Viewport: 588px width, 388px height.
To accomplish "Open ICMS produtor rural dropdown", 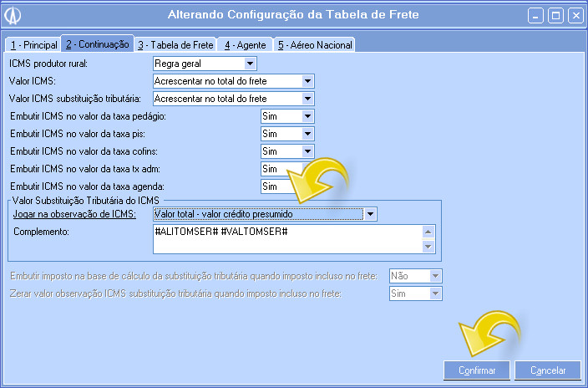I will [250, 64].
